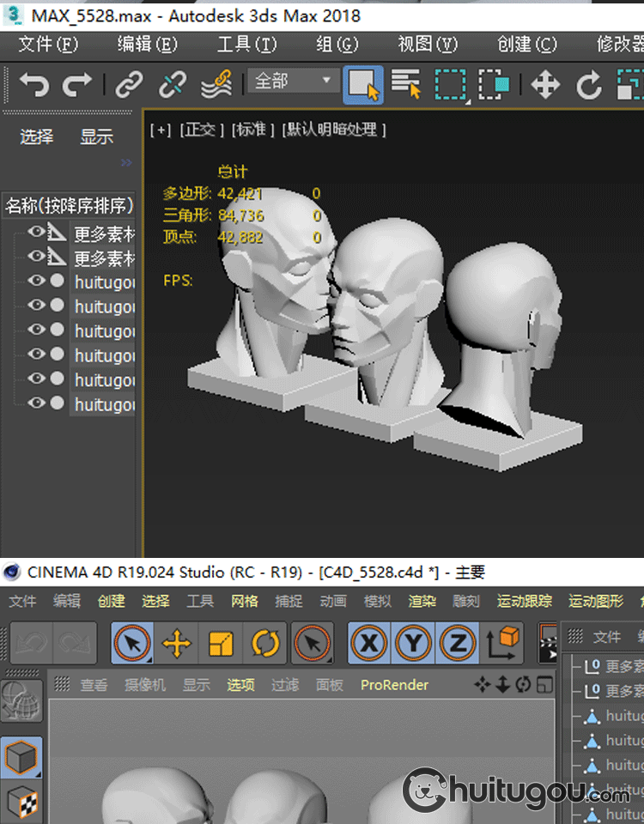Viewport: 644px width, 824px height.
Task: Toggle X axis lock in Cinema 4D
Action: click(369, 643)
